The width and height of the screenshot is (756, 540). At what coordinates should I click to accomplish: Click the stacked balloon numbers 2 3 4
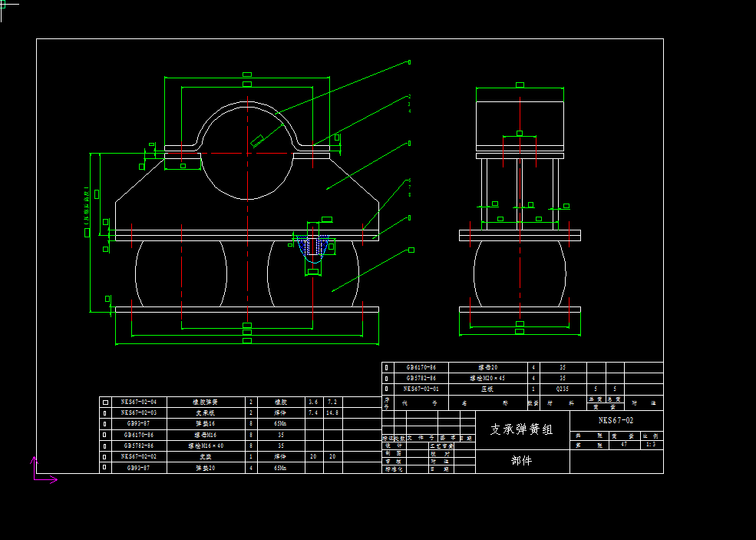410,104
